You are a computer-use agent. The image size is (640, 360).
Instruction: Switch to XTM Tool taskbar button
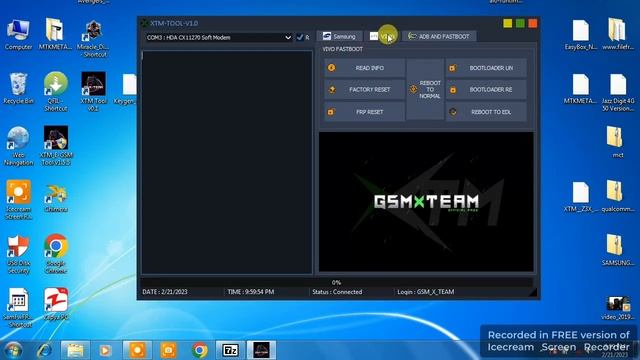(261, 350)
